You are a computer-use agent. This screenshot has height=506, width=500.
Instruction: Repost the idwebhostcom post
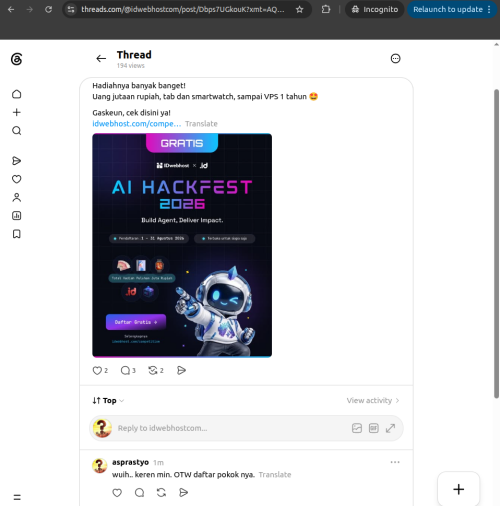(153, 370)
